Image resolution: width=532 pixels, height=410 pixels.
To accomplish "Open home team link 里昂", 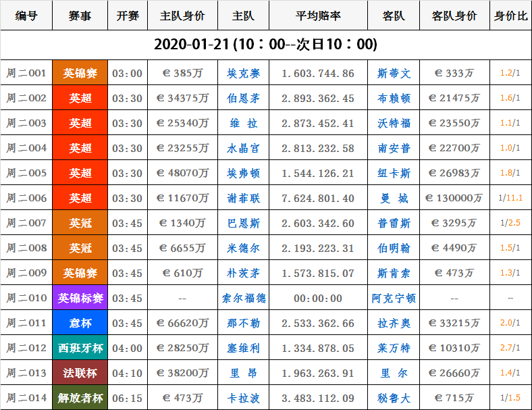I will (243, 373).
